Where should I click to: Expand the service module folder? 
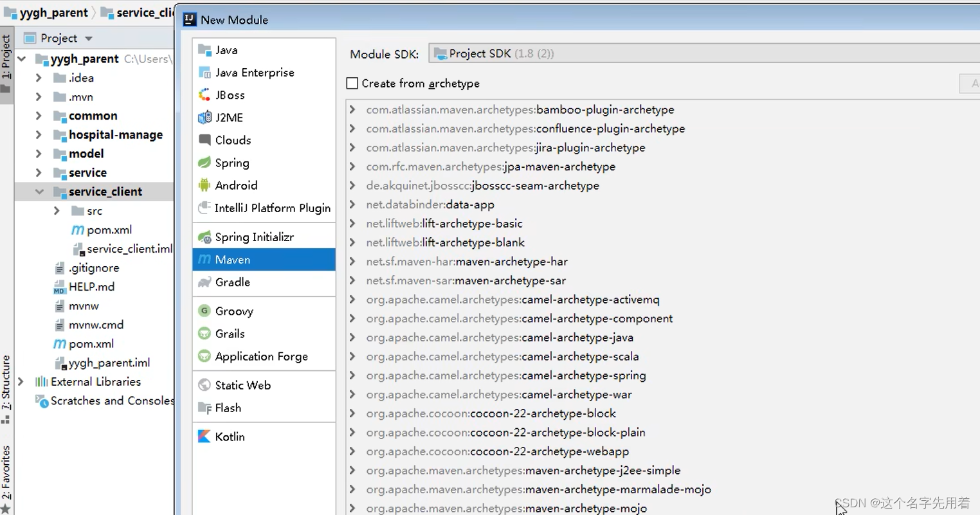tap(39, 173)
